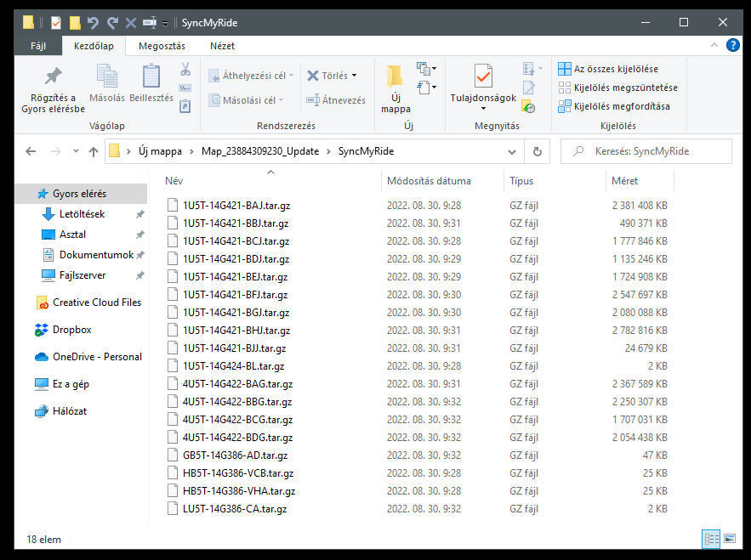Viewport: 751px width, 560px height.
Task: Click the Copy path icon in clipboard group
Action: coord(185,88)
